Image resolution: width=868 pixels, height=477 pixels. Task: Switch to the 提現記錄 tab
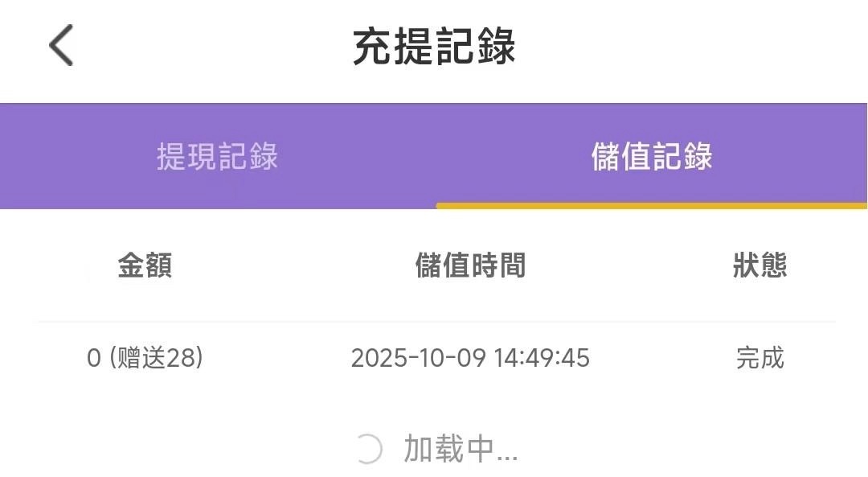(x=217, y=156)
